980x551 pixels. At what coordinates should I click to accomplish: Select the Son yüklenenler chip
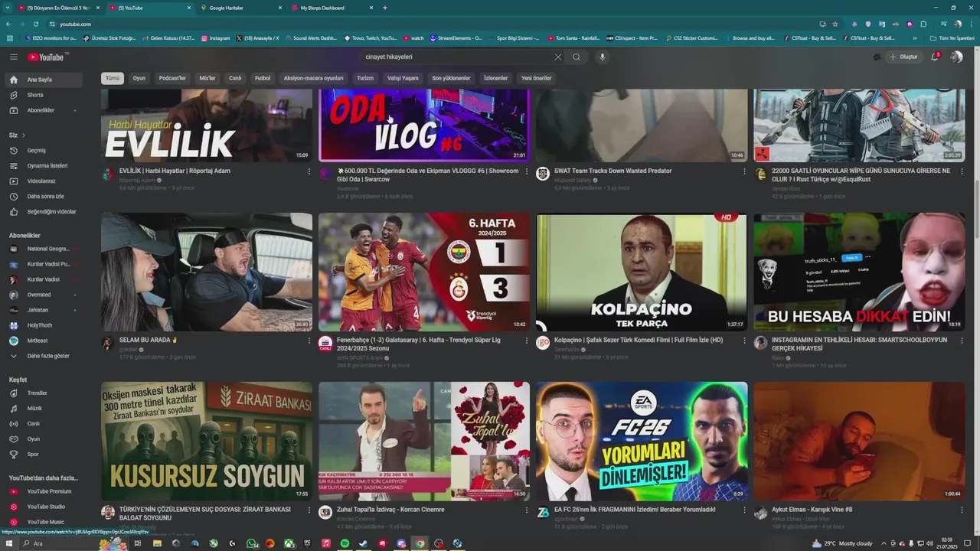tap(451, 78)
